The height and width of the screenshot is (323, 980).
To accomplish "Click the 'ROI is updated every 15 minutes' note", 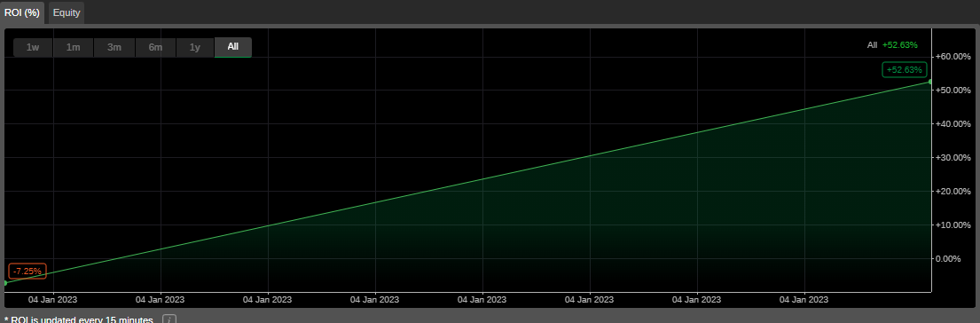I will (78, 319).
